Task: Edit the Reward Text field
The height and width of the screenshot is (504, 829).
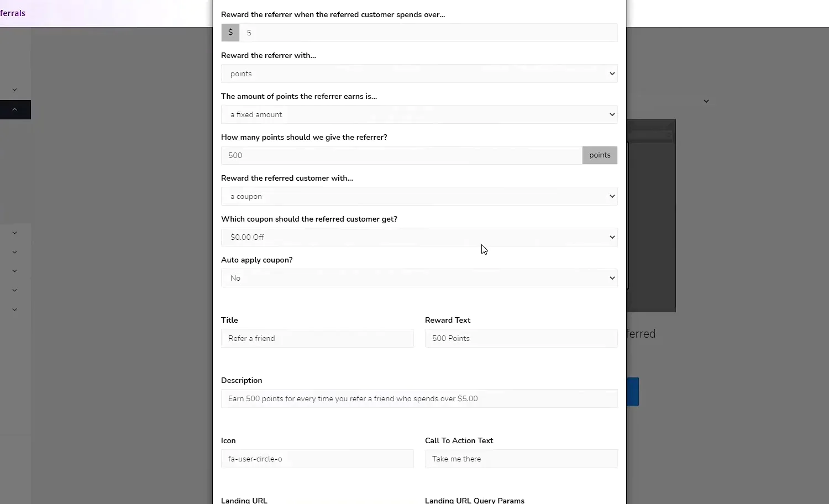Action: [x=521, y=338]
